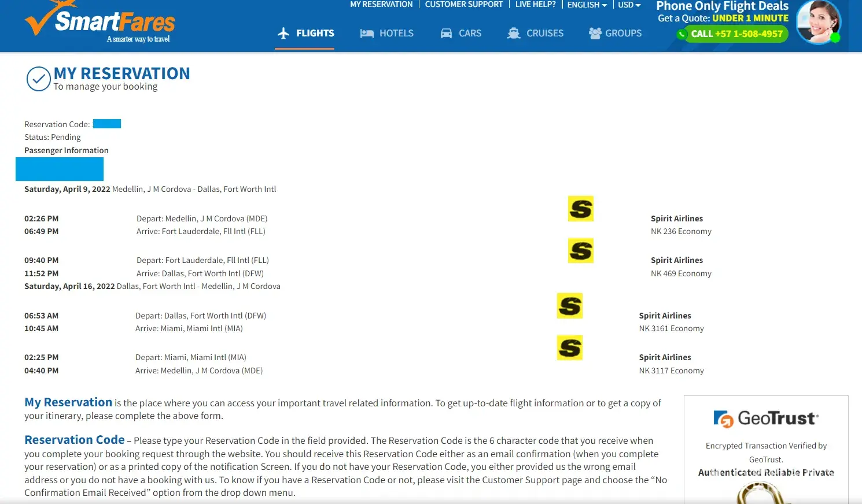Click 'Saturday, April 16, 2022' date heading
This screenshot has height=504, width=862.
pos(69,286)
